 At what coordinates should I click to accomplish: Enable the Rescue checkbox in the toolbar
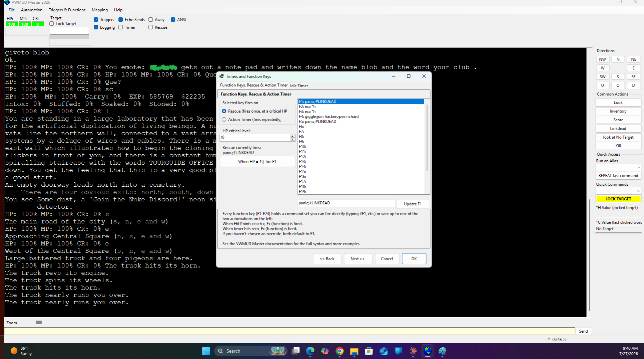pos(151,27)
